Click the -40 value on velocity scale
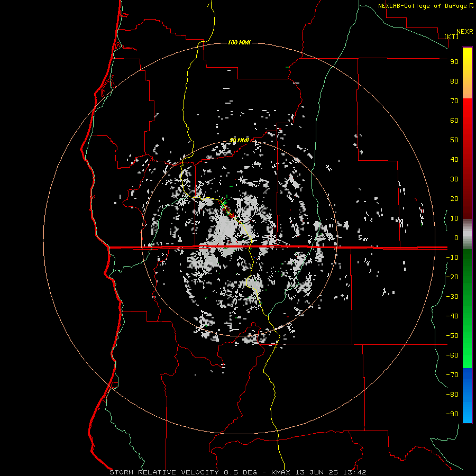 click(x=452, y=316)
